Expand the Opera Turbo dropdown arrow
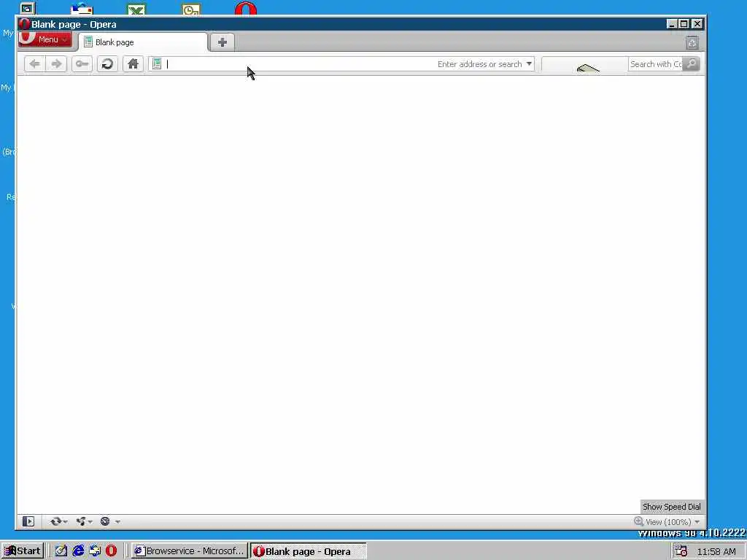The image size is (747, 560). tap(117, 522)
